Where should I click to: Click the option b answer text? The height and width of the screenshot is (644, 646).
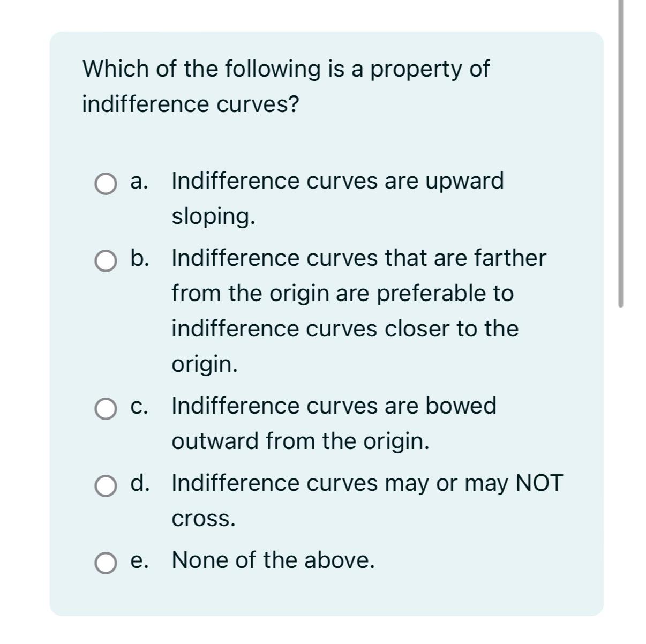coord(358,258)
